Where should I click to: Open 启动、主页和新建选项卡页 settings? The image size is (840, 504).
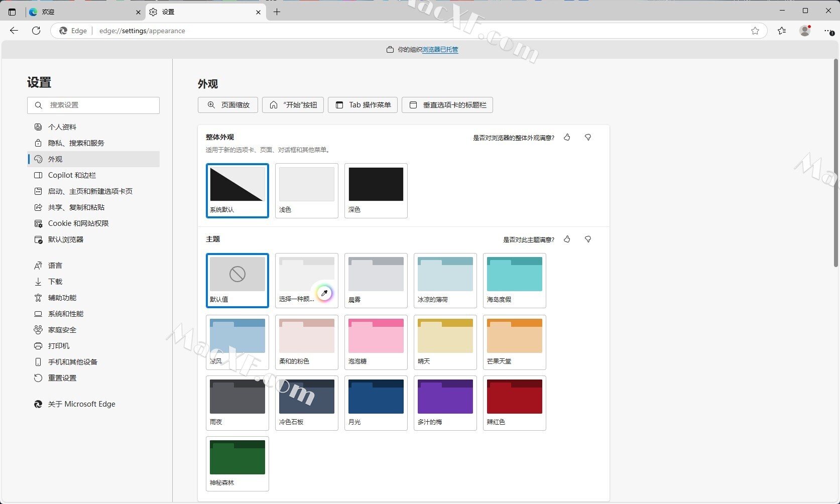click(x=93, y=191)
